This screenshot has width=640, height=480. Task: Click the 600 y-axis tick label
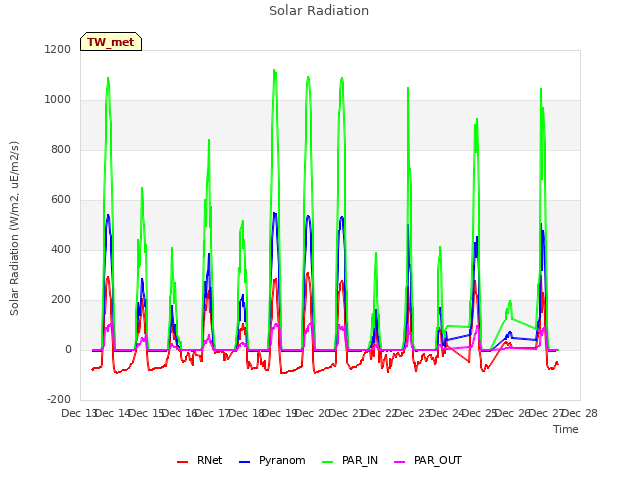(x=61, y=200)
